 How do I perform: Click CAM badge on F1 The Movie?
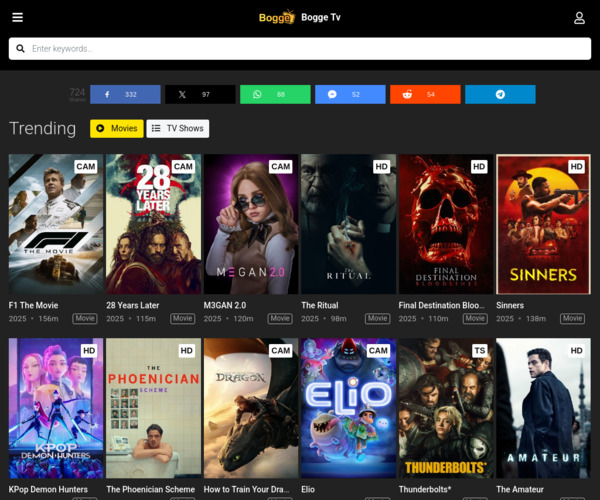[x=86, y=166]
